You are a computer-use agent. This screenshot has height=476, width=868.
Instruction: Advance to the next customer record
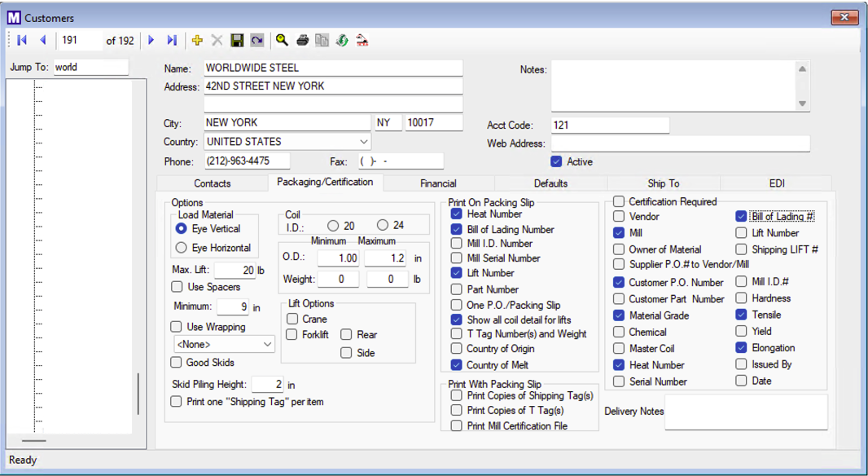coord(151,40)
